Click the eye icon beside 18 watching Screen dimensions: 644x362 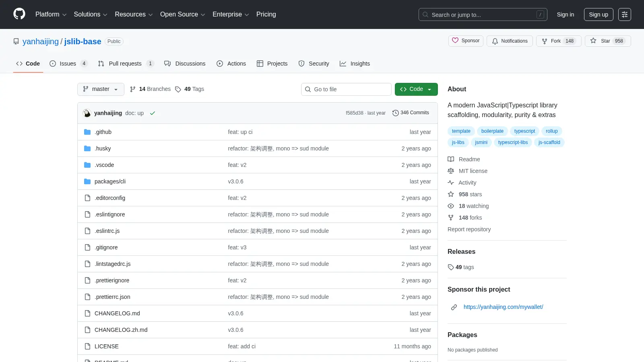(x=451, y=206)
